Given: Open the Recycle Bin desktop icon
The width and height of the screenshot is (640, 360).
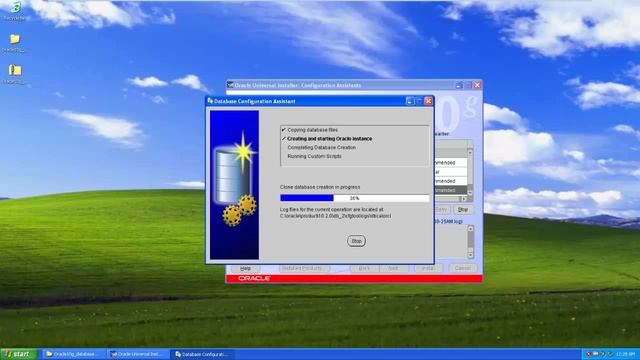Looking at the screenshot, I should (x=15, y=11).
